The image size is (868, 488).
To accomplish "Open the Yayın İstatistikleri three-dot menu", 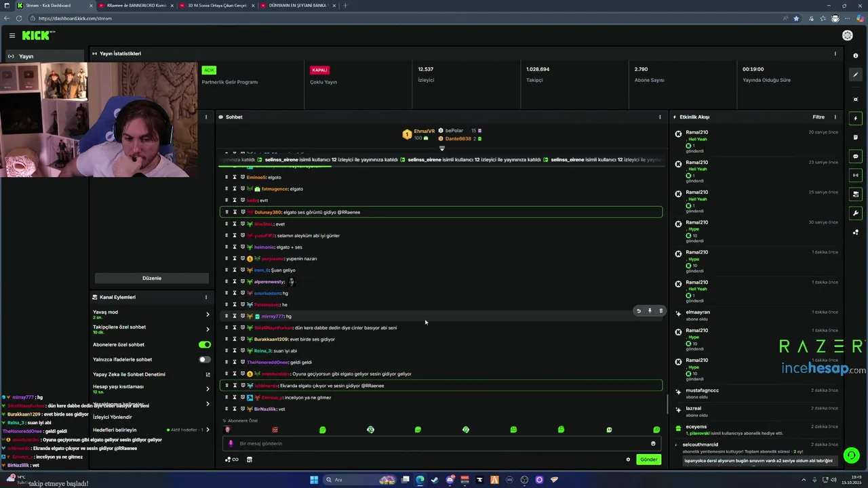I will pos(835,54).
